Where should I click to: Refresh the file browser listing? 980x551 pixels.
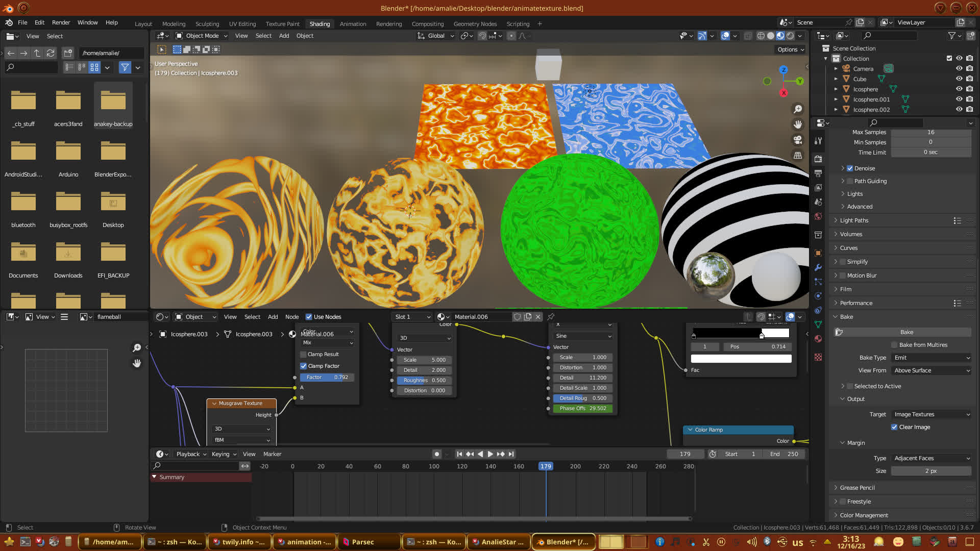tap(50, 53)
